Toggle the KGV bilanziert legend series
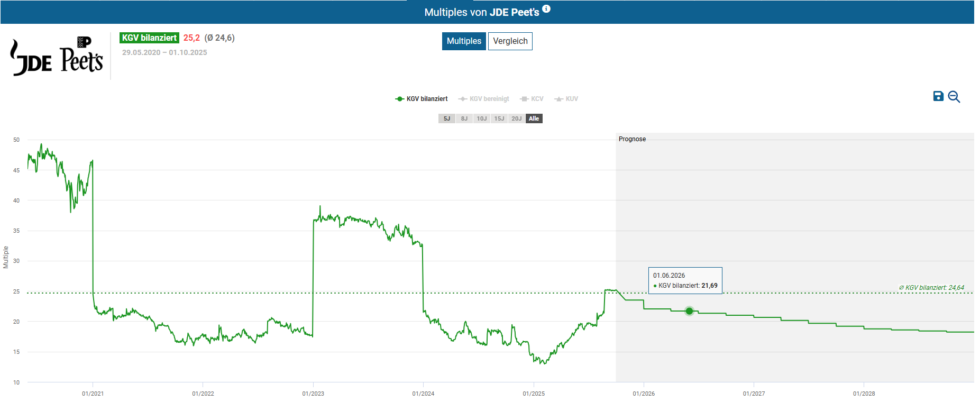This screenshot has height=402, width=980. [x=422, y=99]
